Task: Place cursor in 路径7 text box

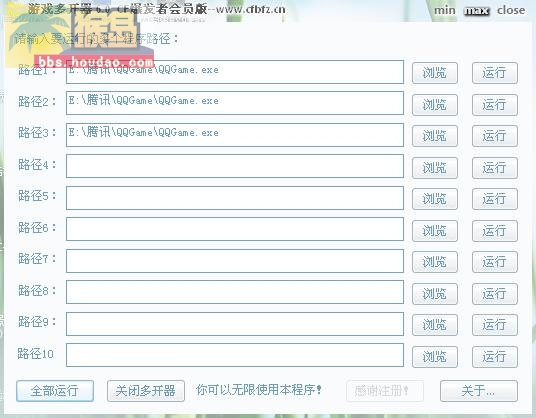Action: [235, 261]
